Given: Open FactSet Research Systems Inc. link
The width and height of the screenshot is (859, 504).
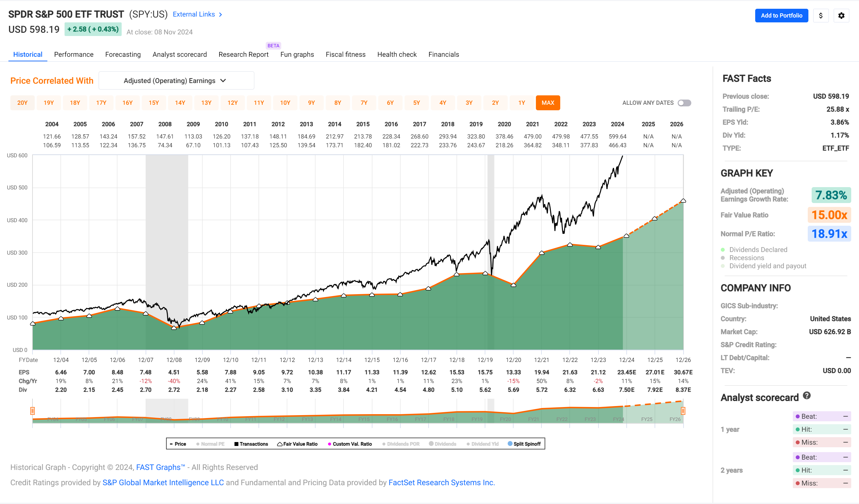Looking at the screenshot, I should coord(442,483).
